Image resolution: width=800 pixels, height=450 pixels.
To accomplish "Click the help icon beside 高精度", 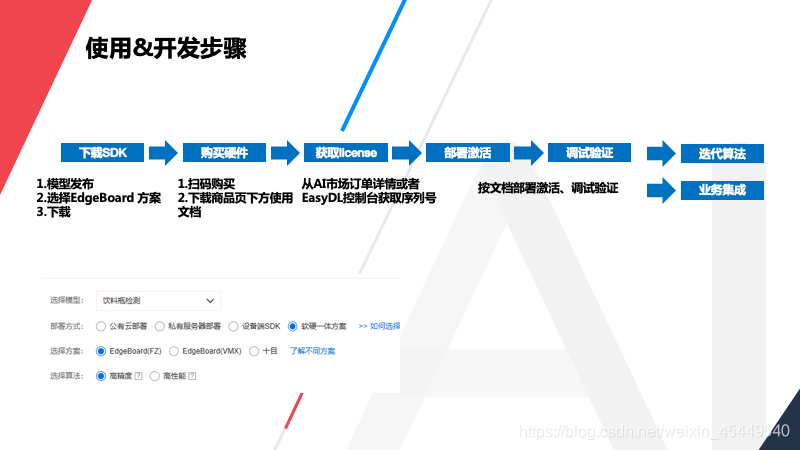I will pyautogui.click(x=138, y=376).
